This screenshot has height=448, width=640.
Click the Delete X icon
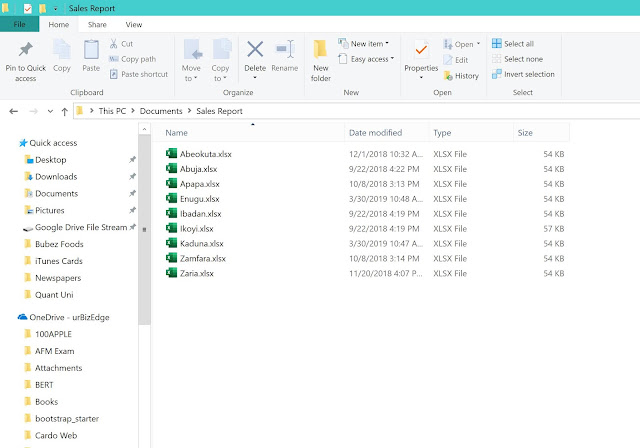pyautogui.click(x=255, y=50)
